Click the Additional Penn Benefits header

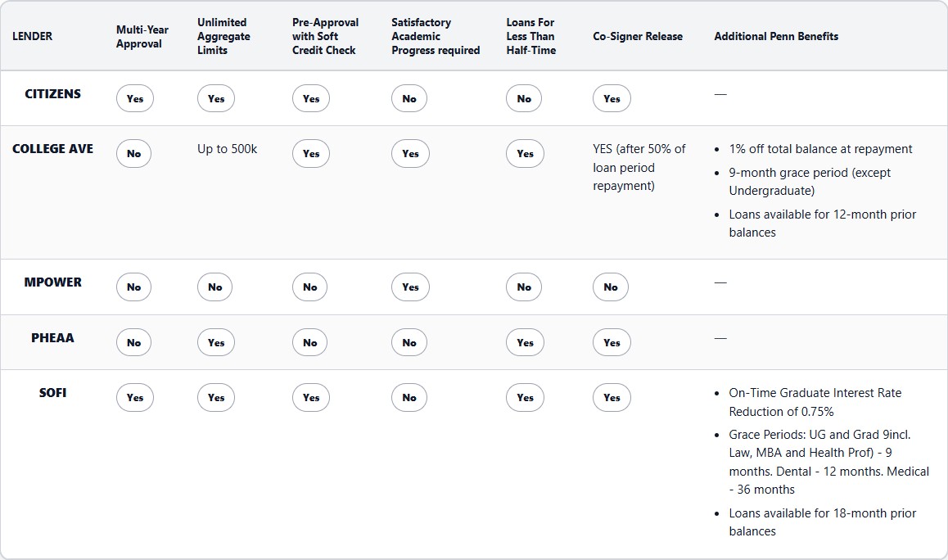776,37
